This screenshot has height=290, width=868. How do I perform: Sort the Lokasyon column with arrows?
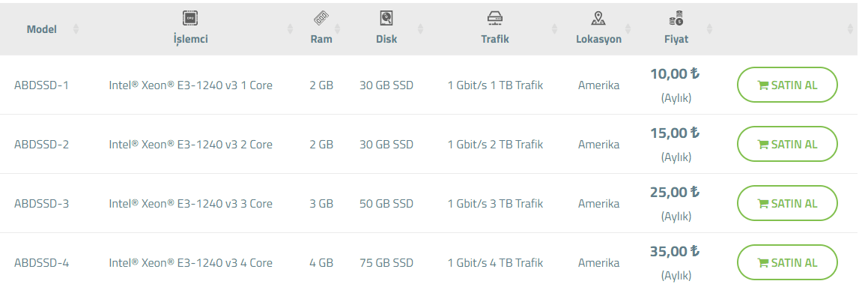[628, 29]
